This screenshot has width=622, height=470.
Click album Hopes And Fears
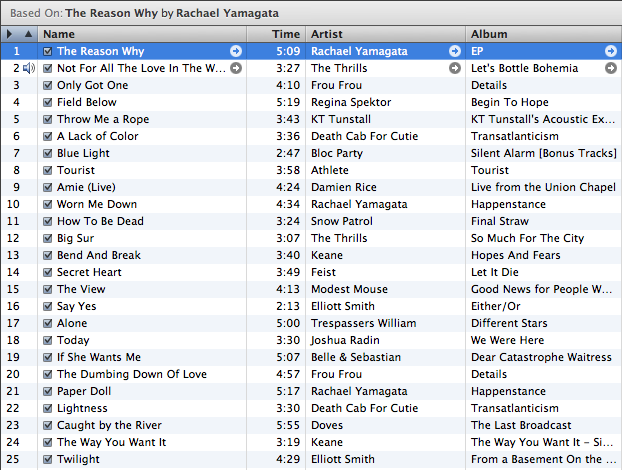(516, 255)
